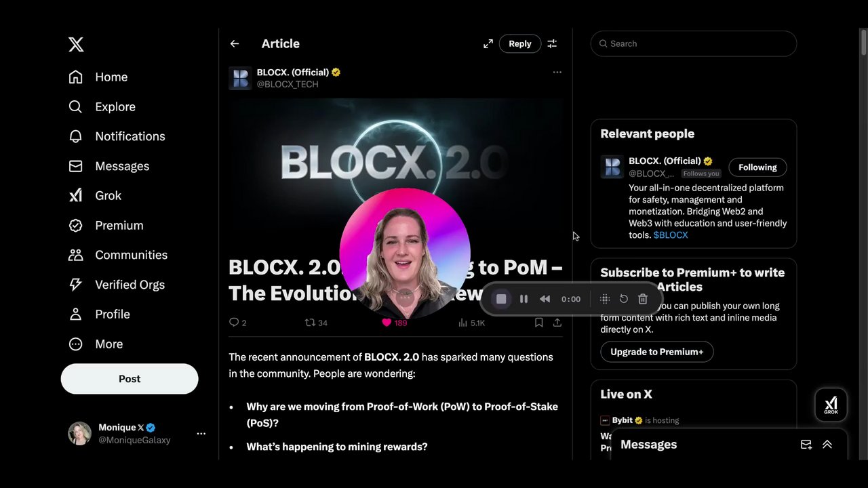Click the bullet "What's happening to mining rewards?"
Image resolution: width=868 pixels, height=488 pixels.
[x=337, y=447]
